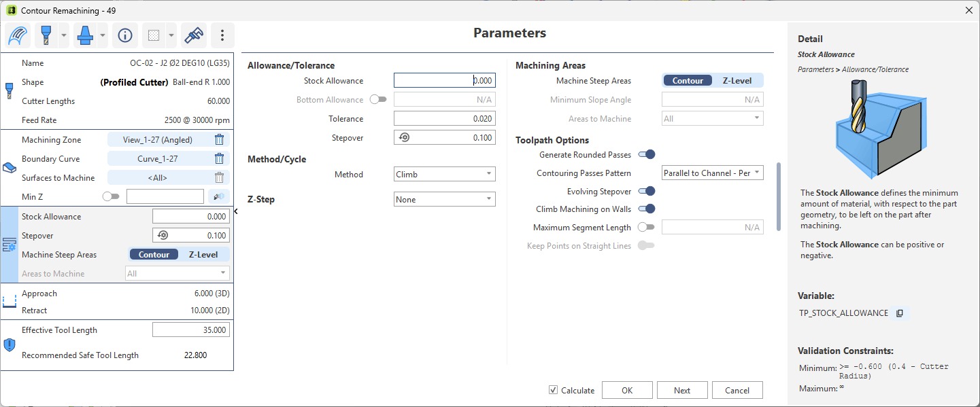Click into the Tolerance input field
This screenshot has height=407, width=980.
[445, 118]
